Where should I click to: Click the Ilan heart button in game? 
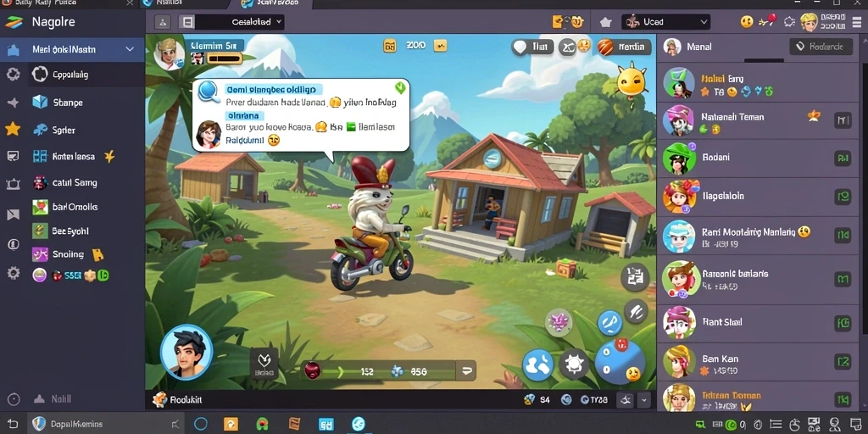[x=532, y=47]
